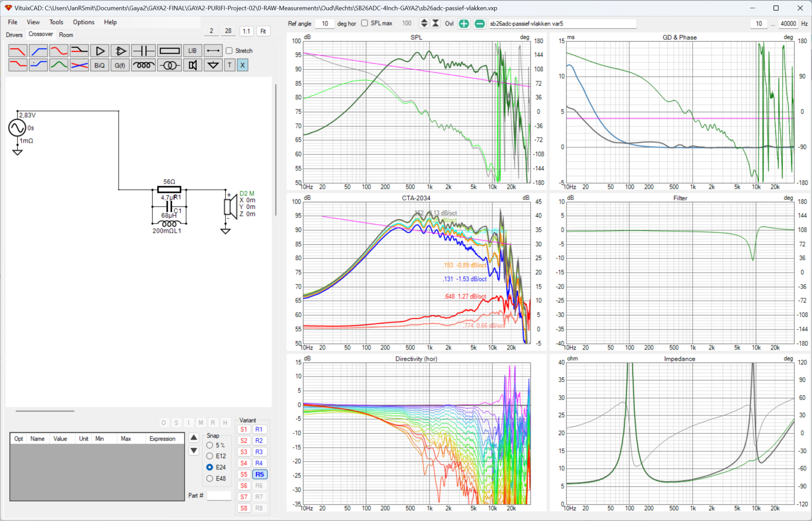The height and width of the screenshot is (521, 812).
Task: Select the active variant R5
Action: [x=259, y=475]
